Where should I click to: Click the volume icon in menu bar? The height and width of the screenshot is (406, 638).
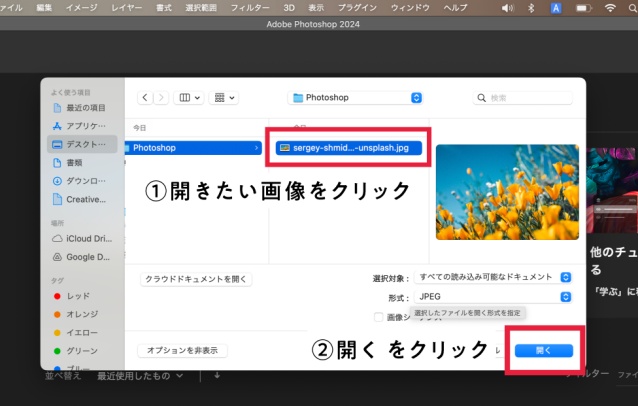[507, 8]
